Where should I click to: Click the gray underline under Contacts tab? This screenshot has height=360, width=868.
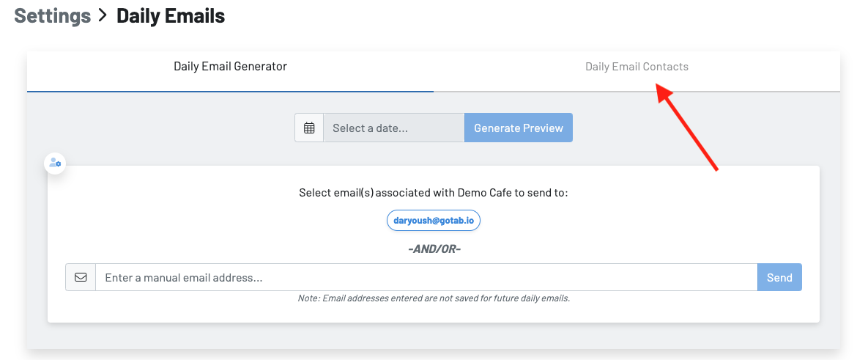tap(637, 91)
